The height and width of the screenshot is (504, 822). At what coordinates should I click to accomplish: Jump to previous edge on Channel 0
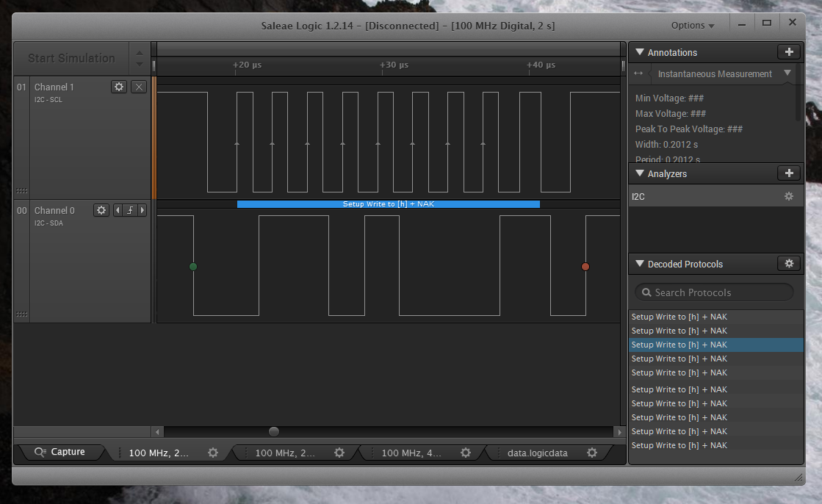[118, 210]
